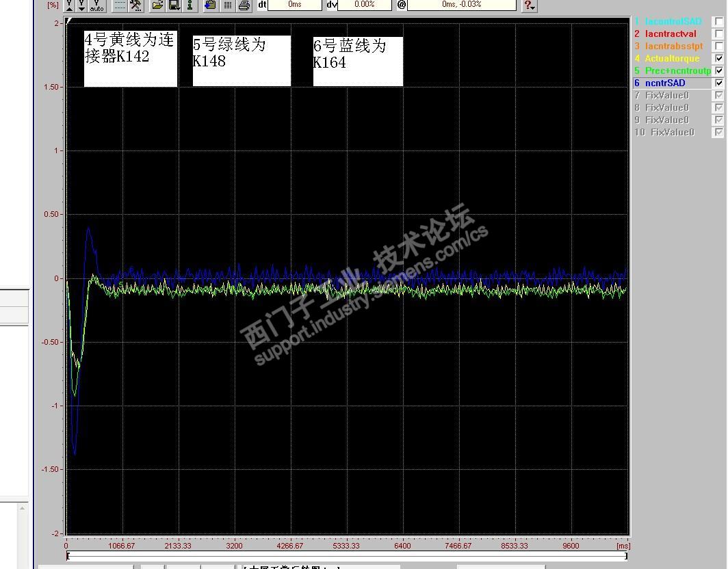Image resolution: width=728 pixels, height=569 pixels.
Task: Toggle the ncntrSAD curve visibility
Action: point(718,83)
